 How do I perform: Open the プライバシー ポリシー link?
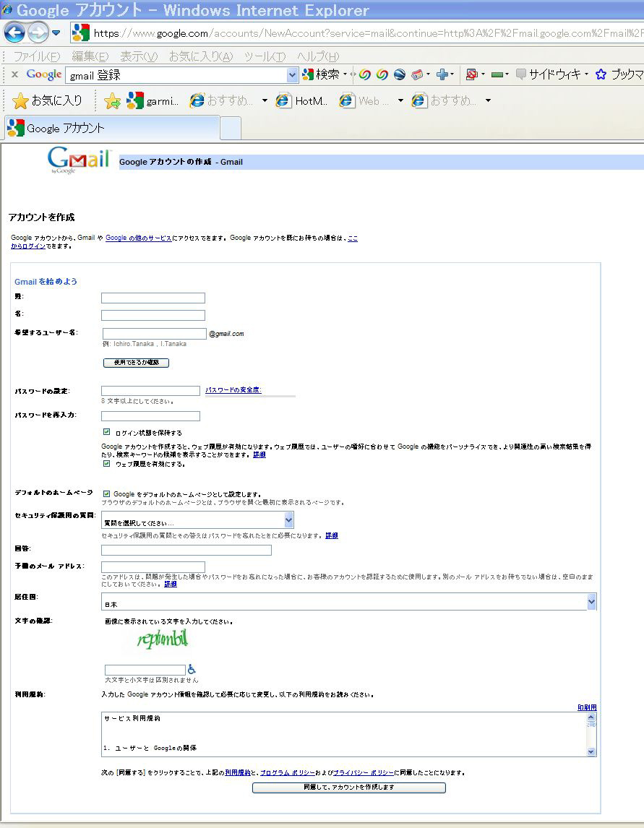(x=364, y=772)
